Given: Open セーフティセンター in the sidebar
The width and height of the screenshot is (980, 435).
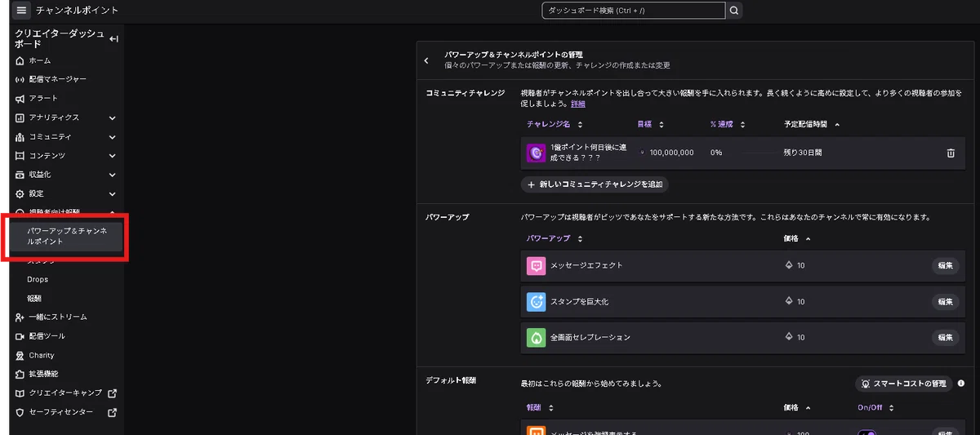Looking at the screenshot, I should point(62,412).
